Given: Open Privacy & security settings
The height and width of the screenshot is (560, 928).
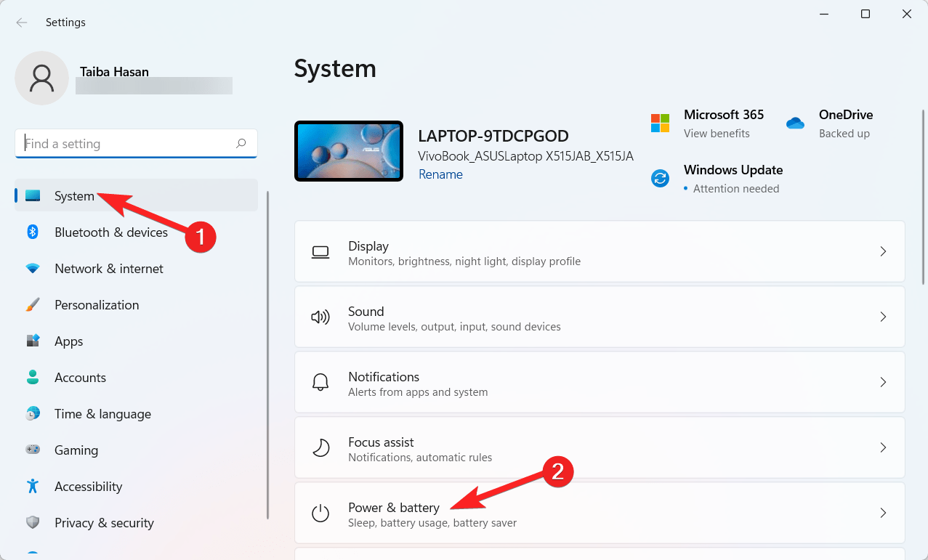Looking at the screenshot, I should point(137,522).
